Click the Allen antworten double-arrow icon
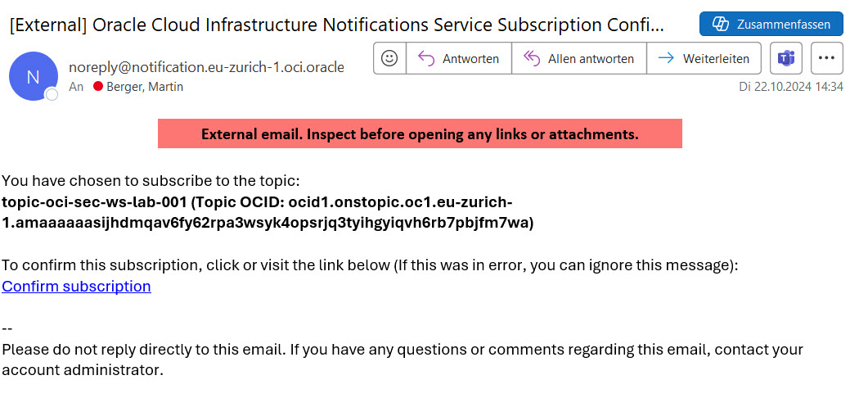868x398 pixels. coord(532,58)
